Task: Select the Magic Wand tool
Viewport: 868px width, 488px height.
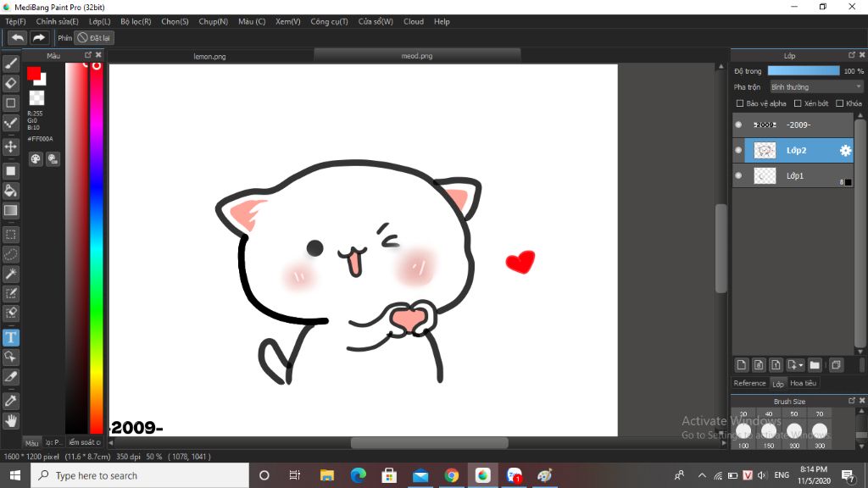Action: click(x=10, y=274)
